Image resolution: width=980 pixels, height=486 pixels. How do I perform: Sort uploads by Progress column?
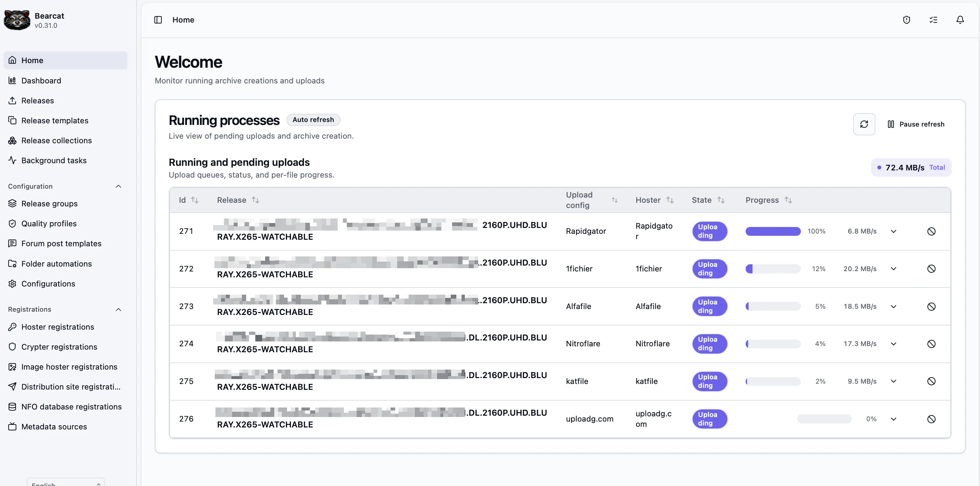click(x=769, y=200)
